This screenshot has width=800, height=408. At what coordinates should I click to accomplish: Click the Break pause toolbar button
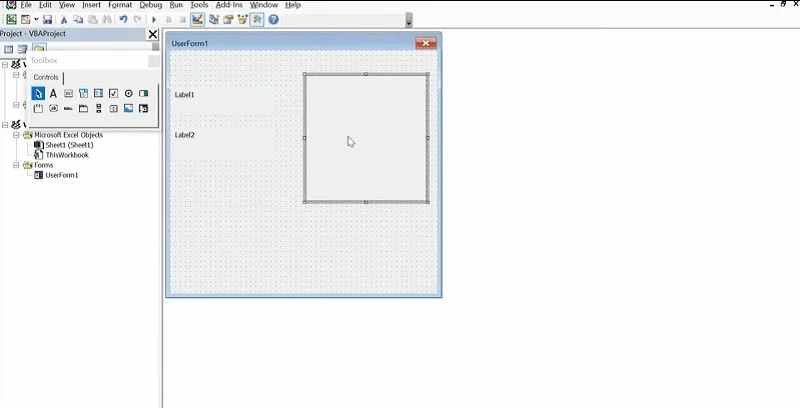pos(168,19)
